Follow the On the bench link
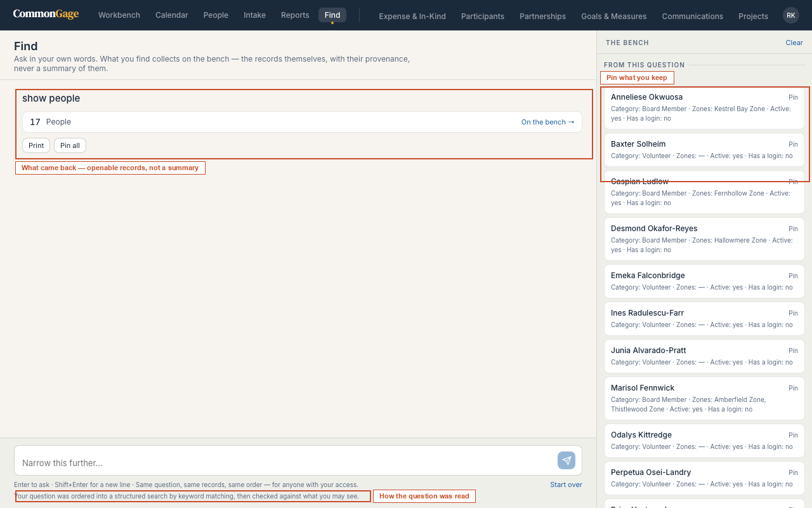812x508 pixels. click(x=547, y=122)
